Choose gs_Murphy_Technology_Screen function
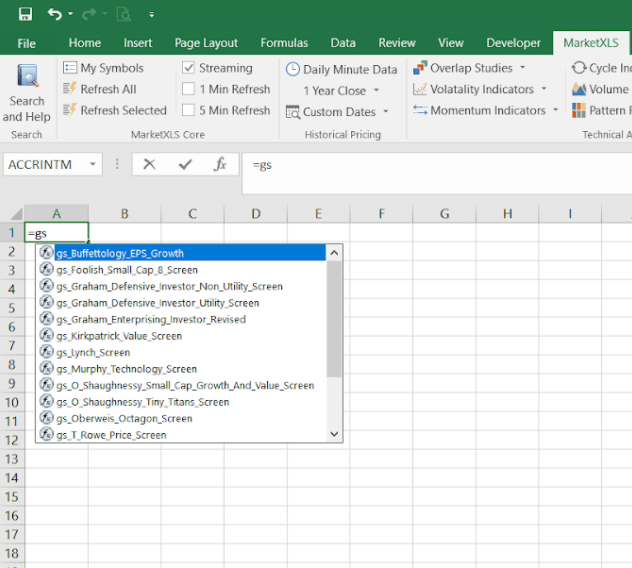 click(181, 368)
